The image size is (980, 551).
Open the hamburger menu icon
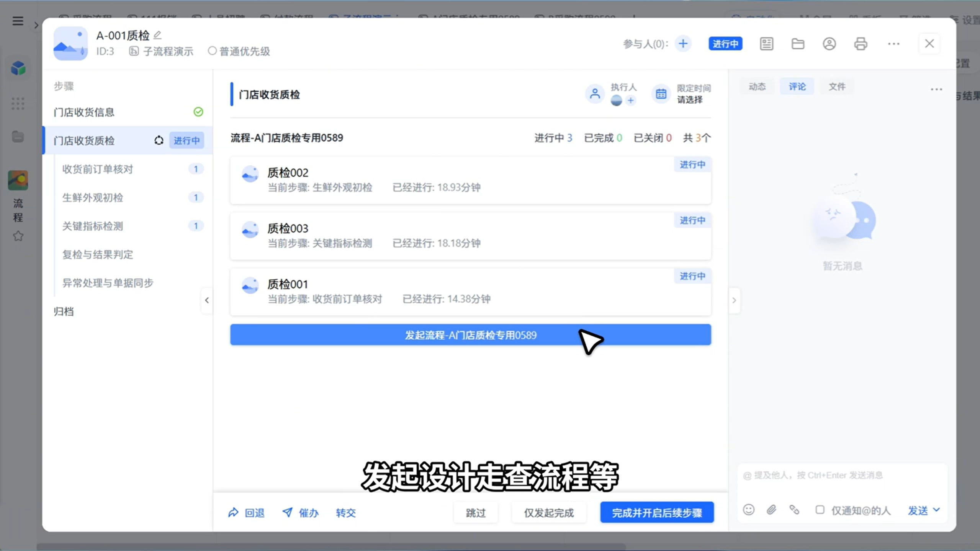(18, 21)
